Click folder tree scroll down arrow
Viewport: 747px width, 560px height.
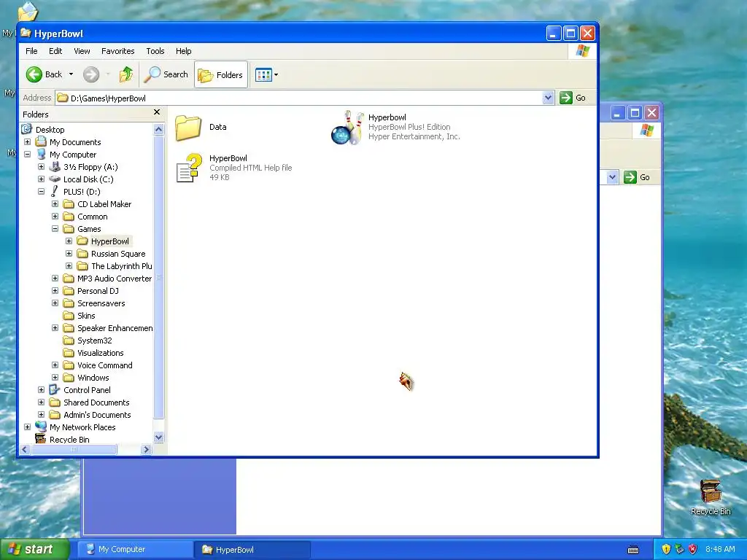coord(158,437)
